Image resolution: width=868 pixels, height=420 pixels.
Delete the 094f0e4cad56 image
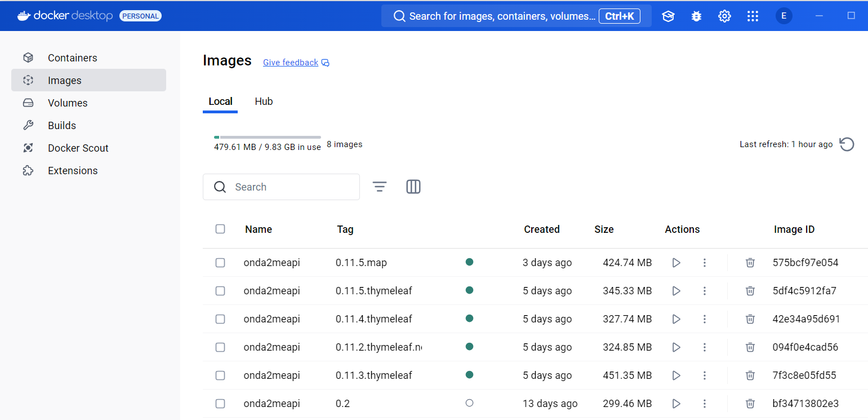point(750,347)
